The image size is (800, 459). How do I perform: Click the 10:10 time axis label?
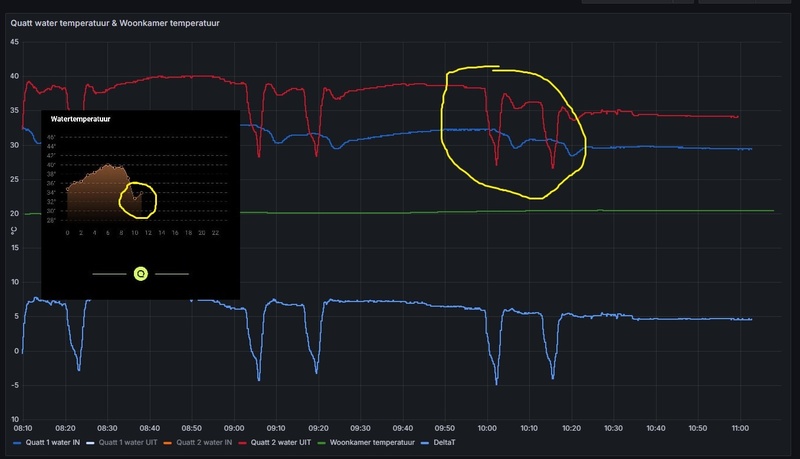pos(529,428)
